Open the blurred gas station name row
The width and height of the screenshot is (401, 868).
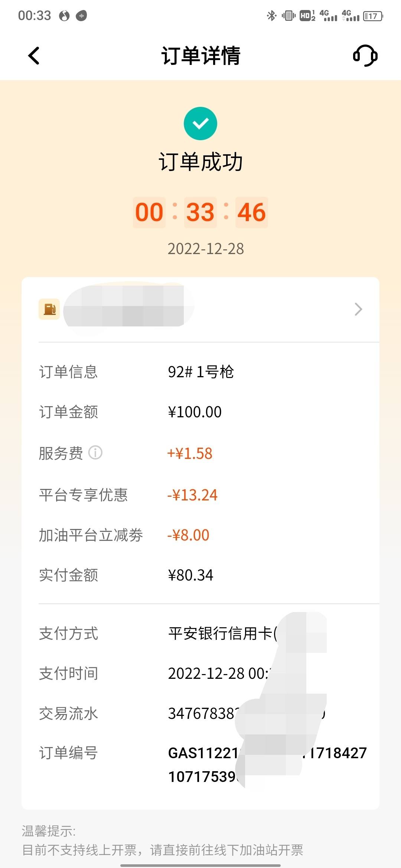(200, 309)
